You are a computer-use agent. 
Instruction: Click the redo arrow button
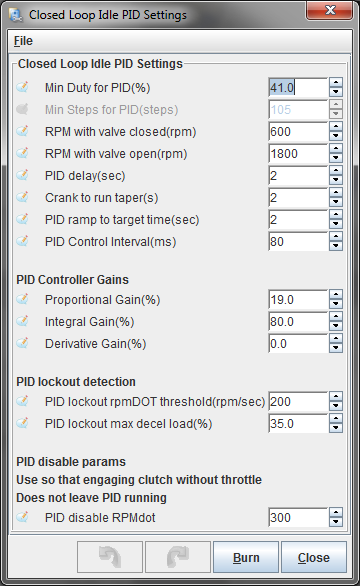178,557
